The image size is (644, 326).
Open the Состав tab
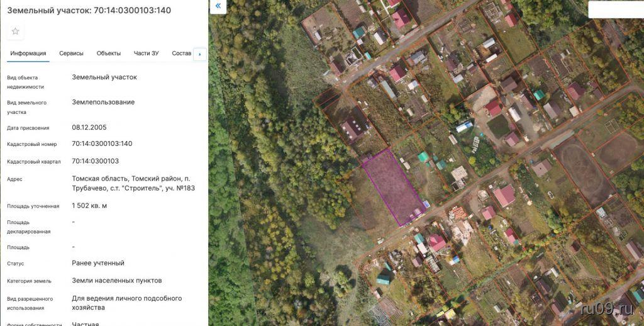(181, 53)
